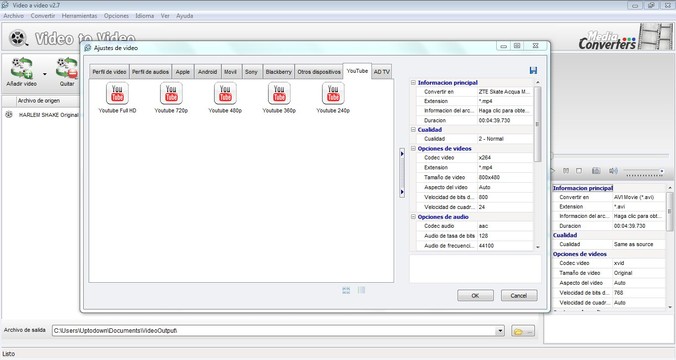The width and height of the screenshot is (676, 360).
Task: Open the Sony tab
Action: tap(251, 72)
